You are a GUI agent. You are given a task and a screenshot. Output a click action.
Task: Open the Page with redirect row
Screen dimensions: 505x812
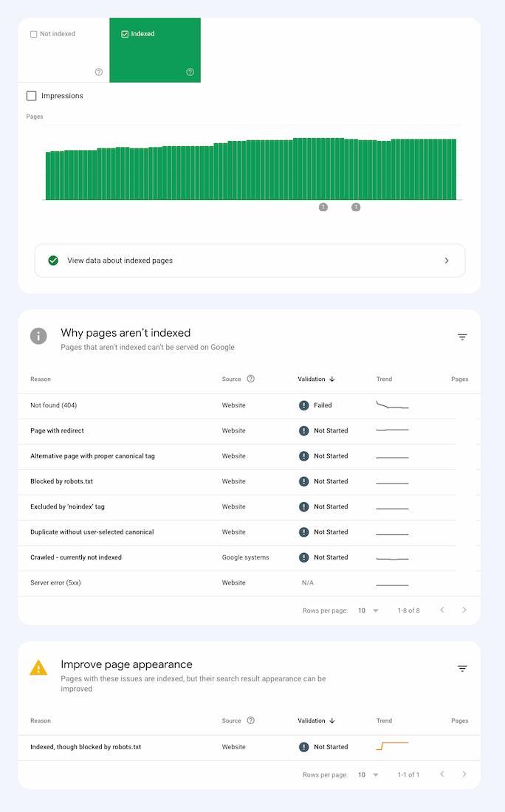click(249, 431)
